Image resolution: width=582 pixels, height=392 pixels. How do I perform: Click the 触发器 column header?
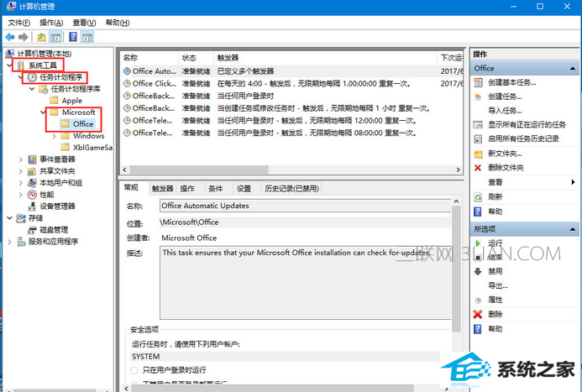325,58
